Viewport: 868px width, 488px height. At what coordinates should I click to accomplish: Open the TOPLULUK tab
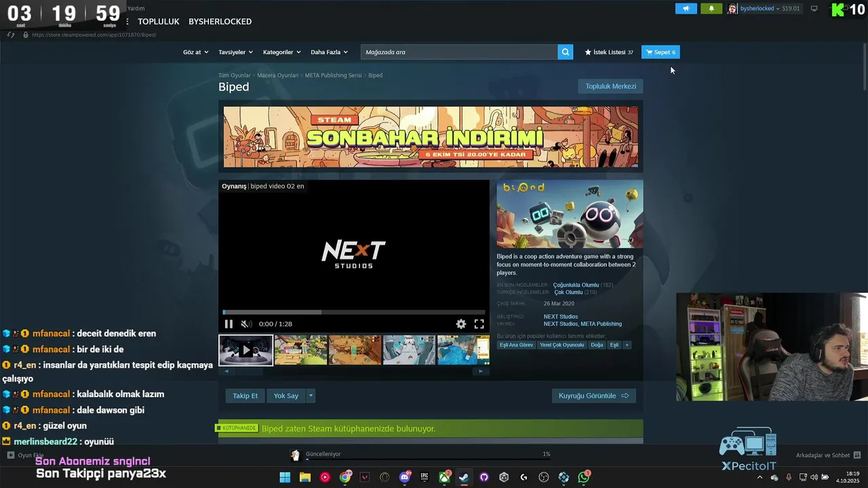[x=159, y=22]
